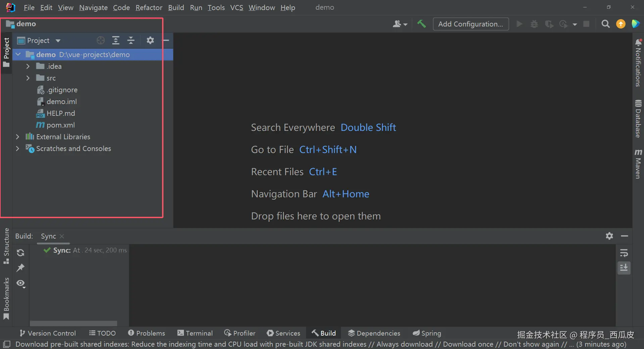Click the Build hammer icon in toolbar

pyautogui.click(x=422, y=24)
